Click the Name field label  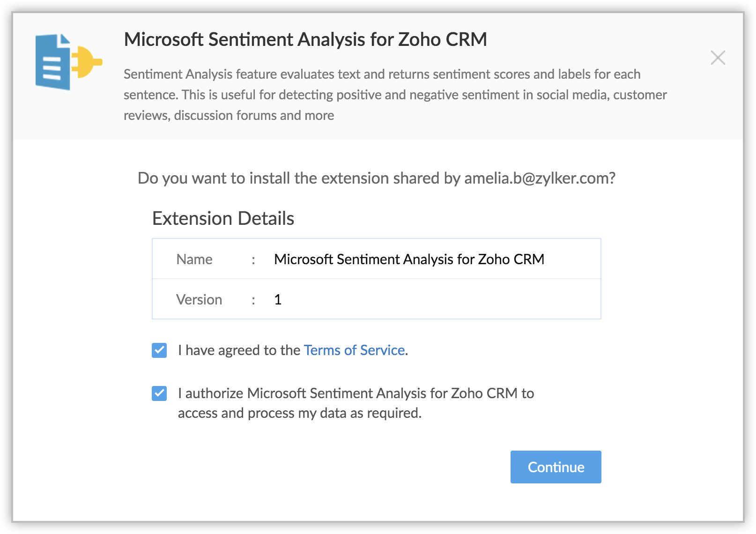pos(194,260)
